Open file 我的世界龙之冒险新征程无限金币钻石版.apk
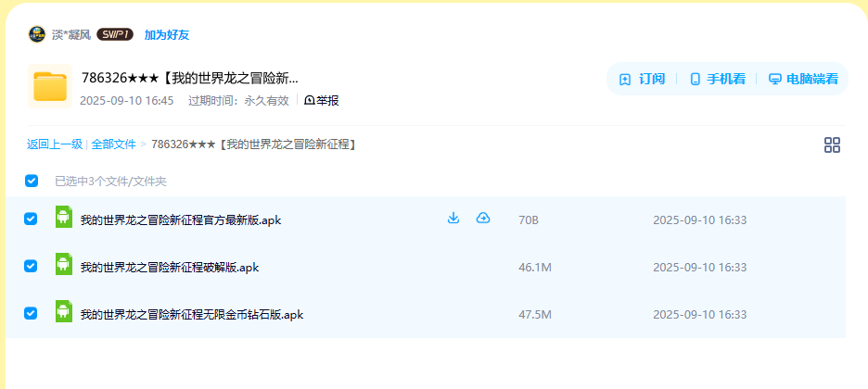 (192, 315)
